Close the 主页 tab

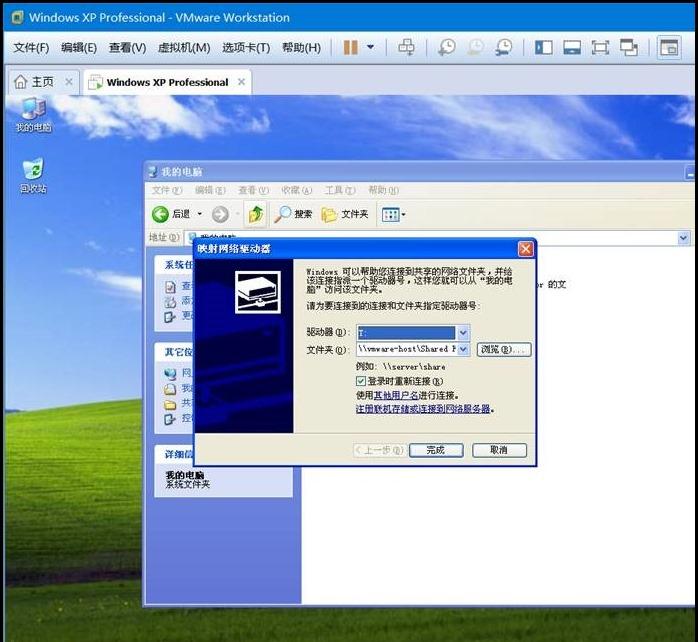coord(69,82)
